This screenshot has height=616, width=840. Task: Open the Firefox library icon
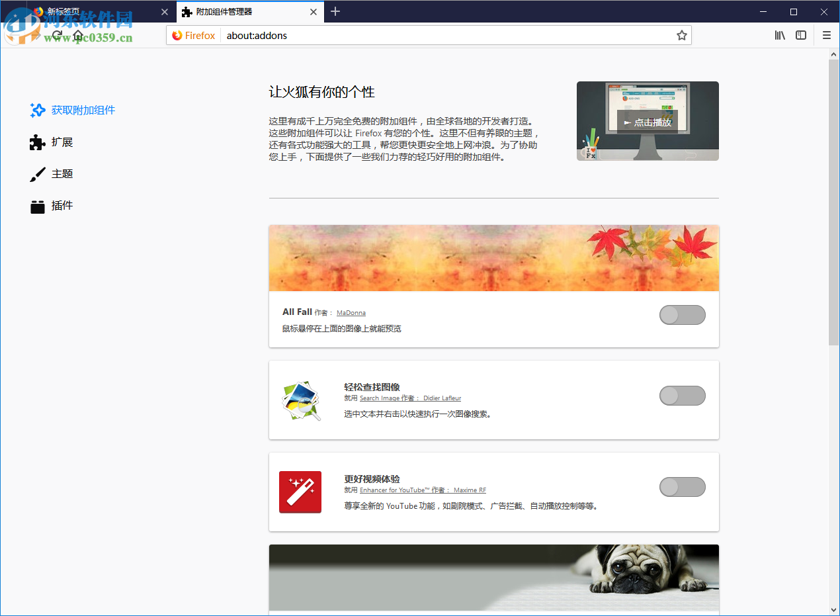coord(780,35)
